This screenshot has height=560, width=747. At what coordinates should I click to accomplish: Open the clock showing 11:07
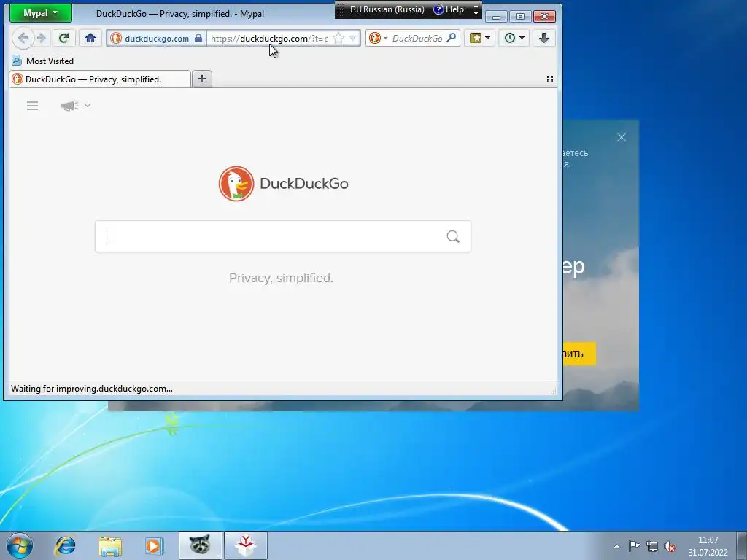coord(708,546)
